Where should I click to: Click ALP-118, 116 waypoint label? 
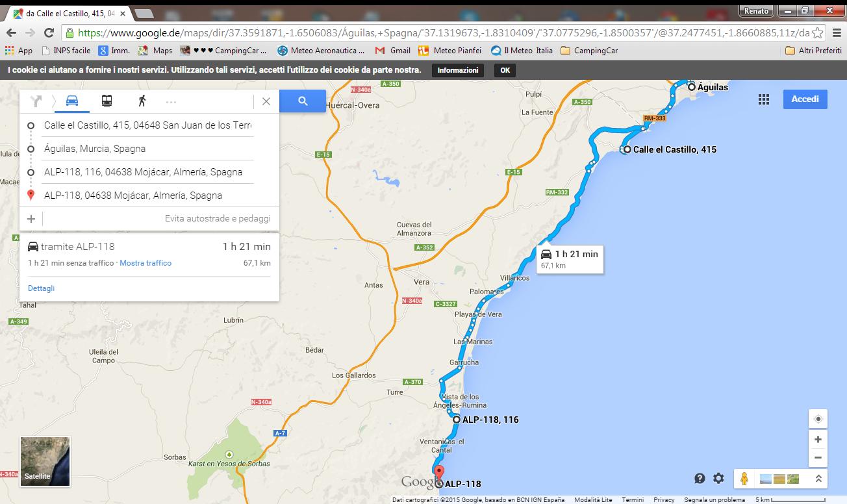pos(490,420)
